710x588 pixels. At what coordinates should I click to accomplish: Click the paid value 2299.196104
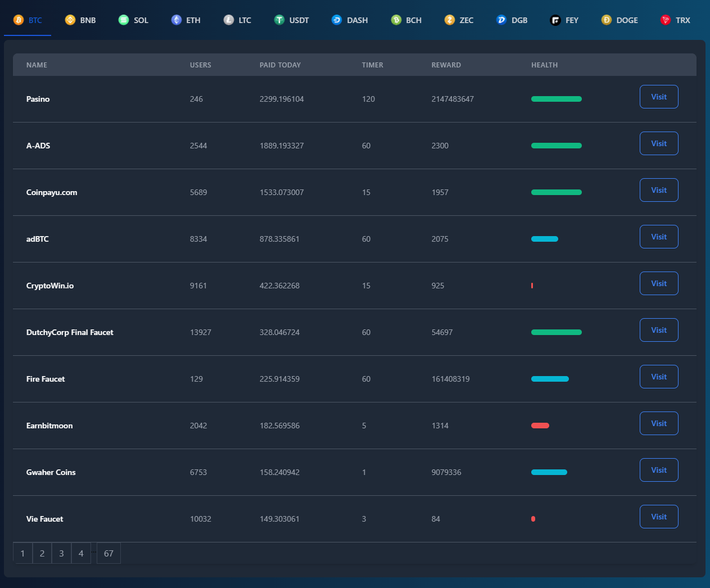click(282, 99)
